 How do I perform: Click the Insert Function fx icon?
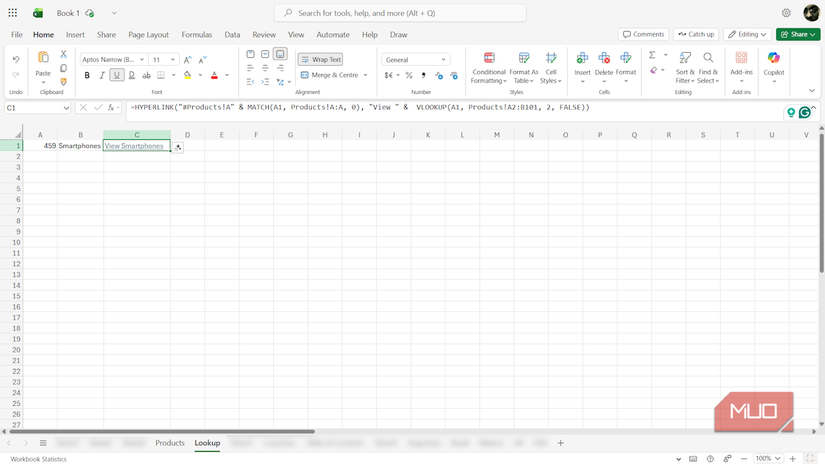[111, 107]
